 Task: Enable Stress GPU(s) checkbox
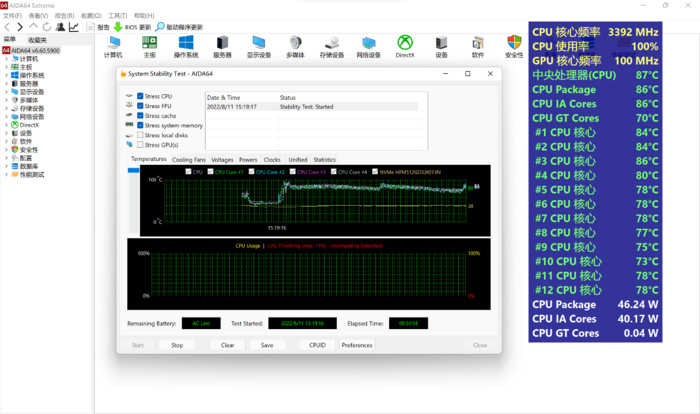click(x=140, y=145)
